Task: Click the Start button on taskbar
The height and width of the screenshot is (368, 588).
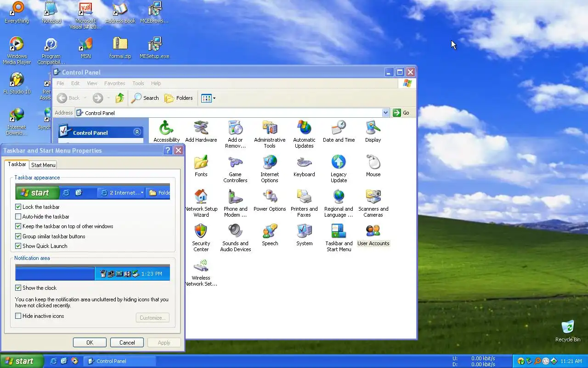Action: pyautogui.click(x=22, y=361)
